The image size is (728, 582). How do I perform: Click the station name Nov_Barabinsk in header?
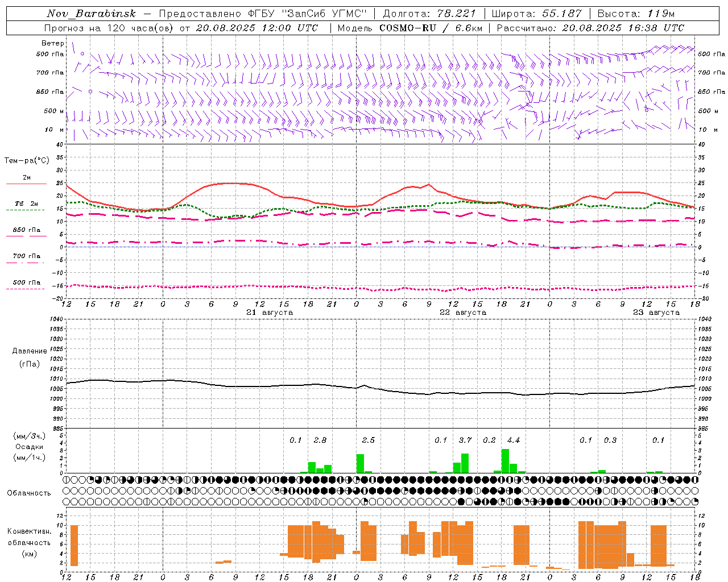click(x=91, y=14)
